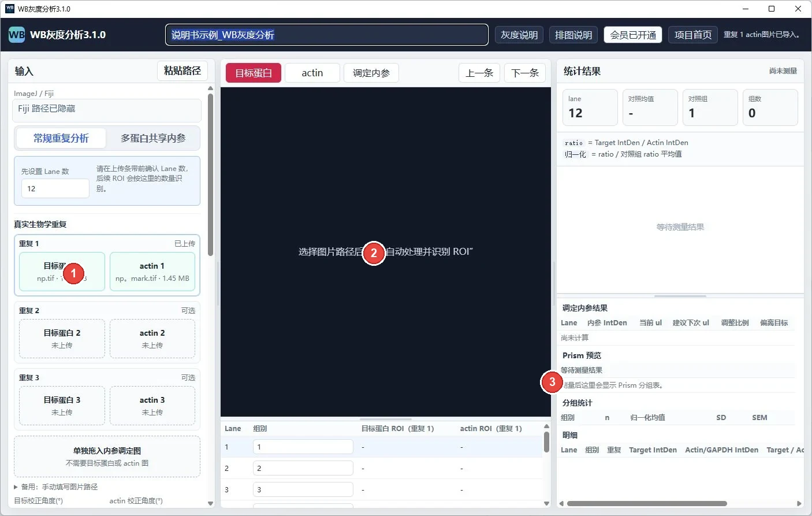Edit group field for Lane 2
The height and width of the screenshot is (516, 812).
pyautogui.click(x=303, y=468)
